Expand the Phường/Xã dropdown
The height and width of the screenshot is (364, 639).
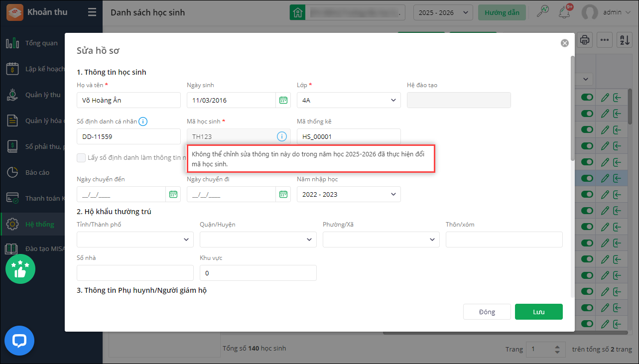(381, 240)
